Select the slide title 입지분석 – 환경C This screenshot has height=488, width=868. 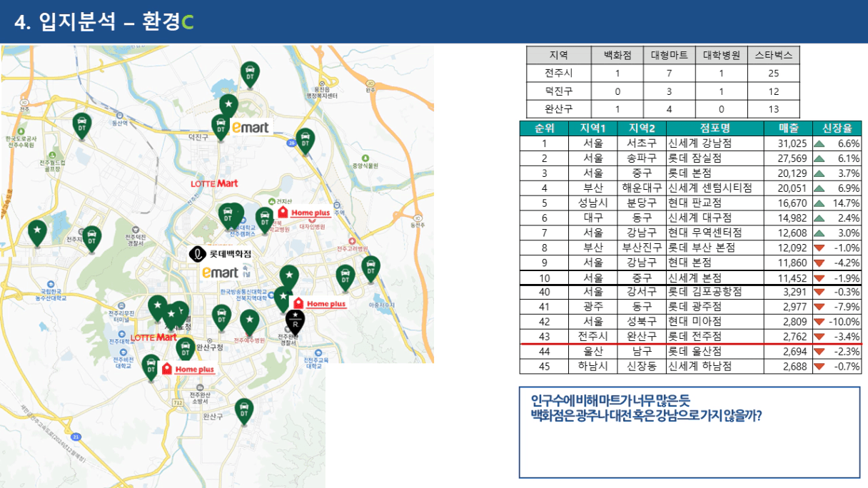click(x=104, y=22)
